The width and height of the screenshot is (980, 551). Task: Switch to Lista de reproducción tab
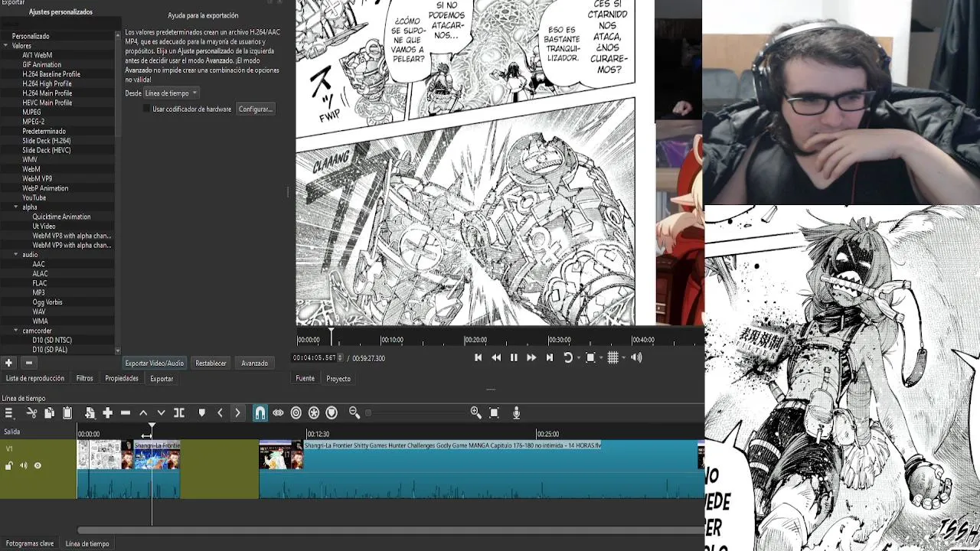point(35,378)
